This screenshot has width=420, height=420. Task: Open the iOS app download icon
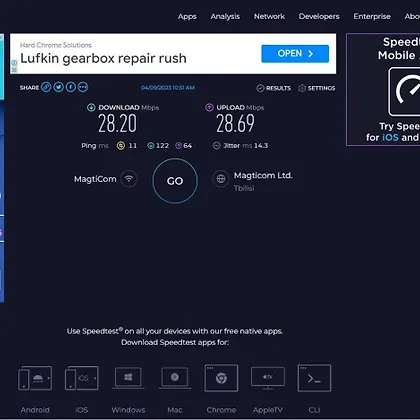(x=82, y=378)
